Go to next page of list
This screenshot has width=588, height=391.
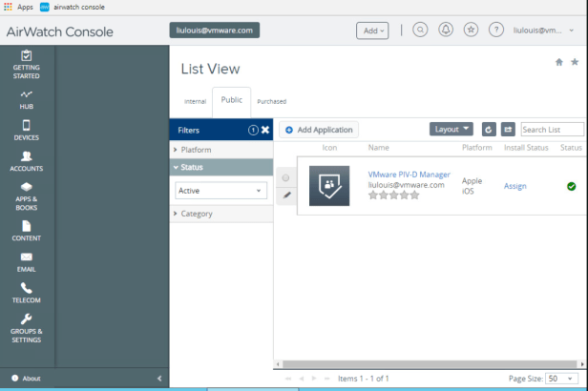pos(314,379)
